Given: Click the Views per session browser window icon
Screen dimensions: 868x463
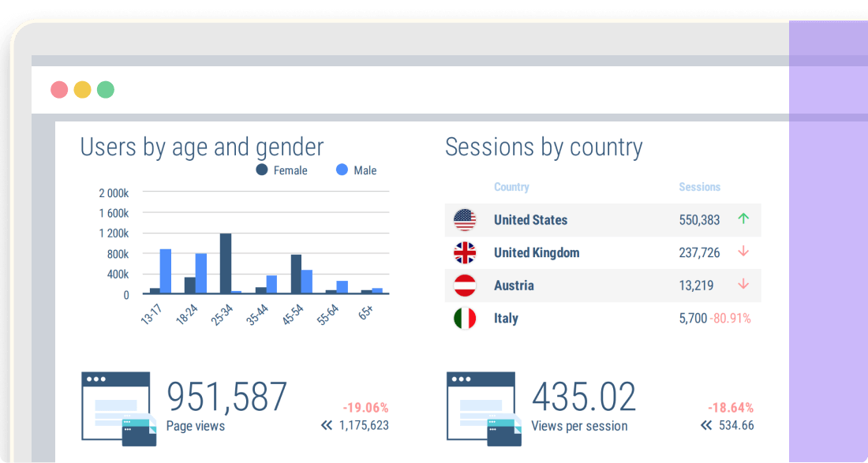Looking at the screenshot, I should click(x=482, y=407).
